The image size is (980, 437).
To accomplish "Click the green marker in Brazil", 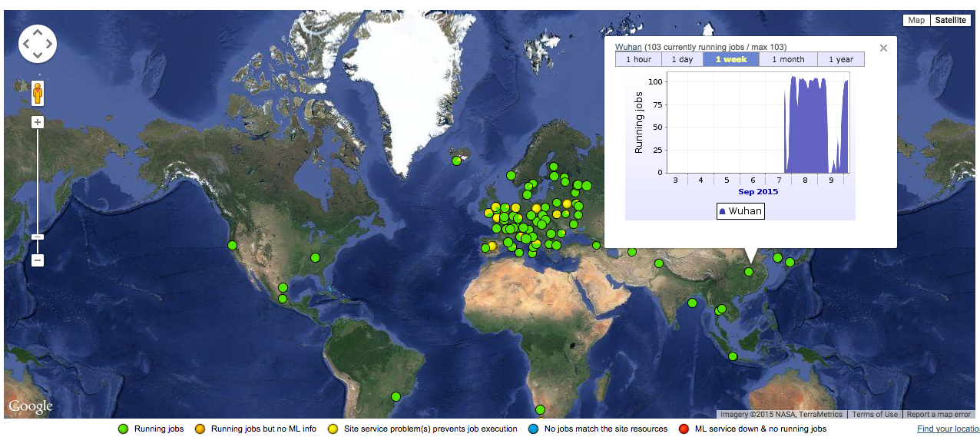I will [x=396, y=396].
